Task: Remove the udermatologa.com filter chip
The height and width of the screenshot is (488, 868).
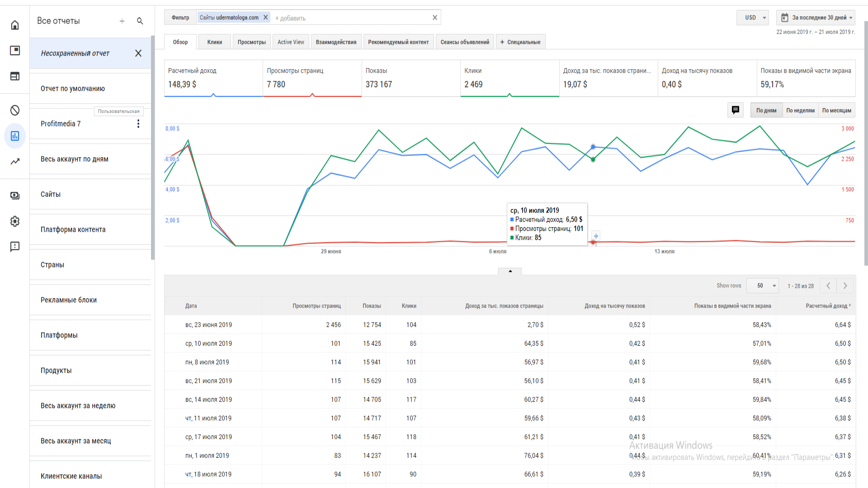Action: (x=266, y=18)
